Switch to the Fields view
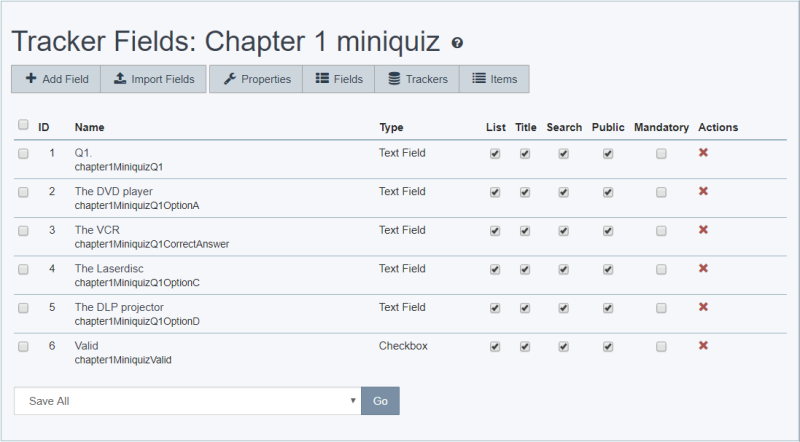Image resolution: width=800 pixels, height=442 pixels. click(x=339, y=79)
